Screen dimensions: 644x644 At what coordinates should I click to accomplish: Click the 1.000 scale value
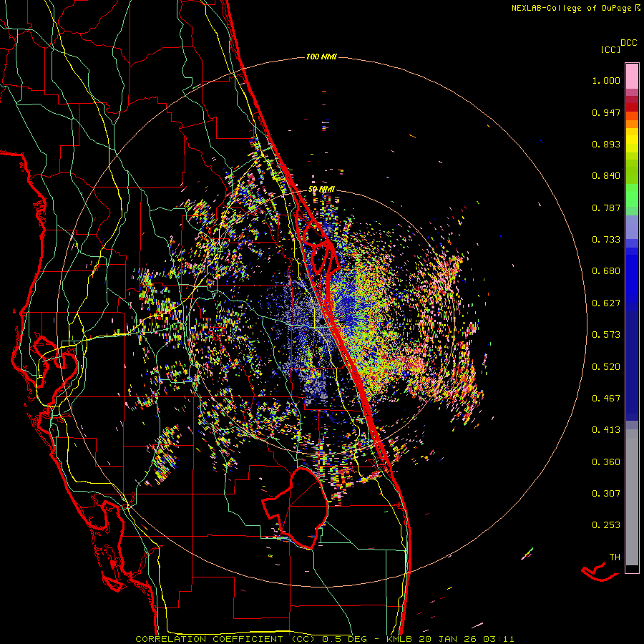tap(606, 80)
